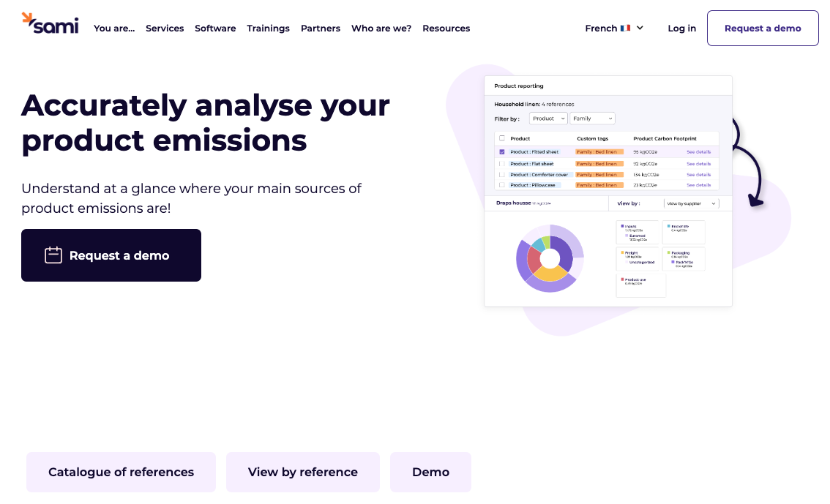830x504 pixels.
Task: Click the orange donut chart segment
Action: [550, 273]
